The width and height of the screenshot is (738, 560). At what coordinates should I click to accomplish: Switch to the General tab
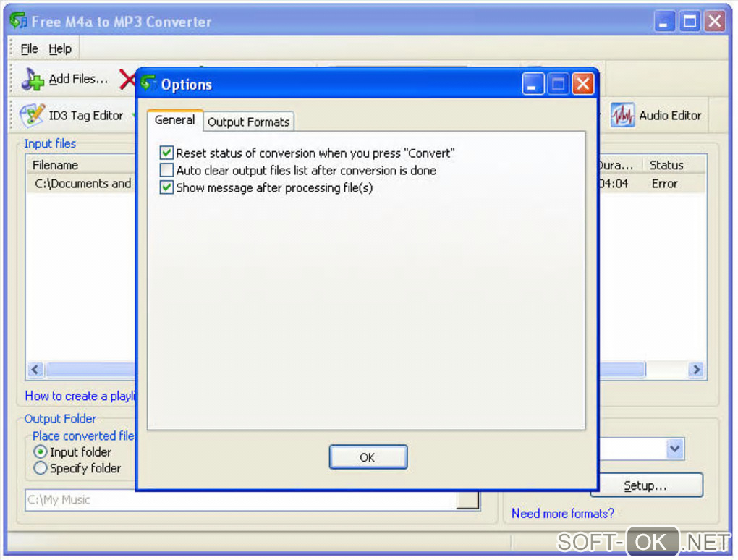174,121
